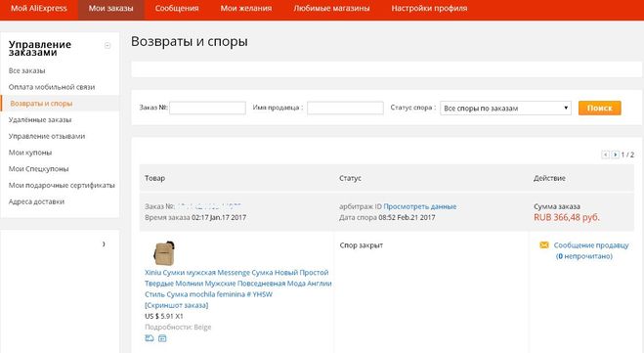Open Оплата мобильной связи
The width and height of the screenshot is (644, 353).
(52, 87)
